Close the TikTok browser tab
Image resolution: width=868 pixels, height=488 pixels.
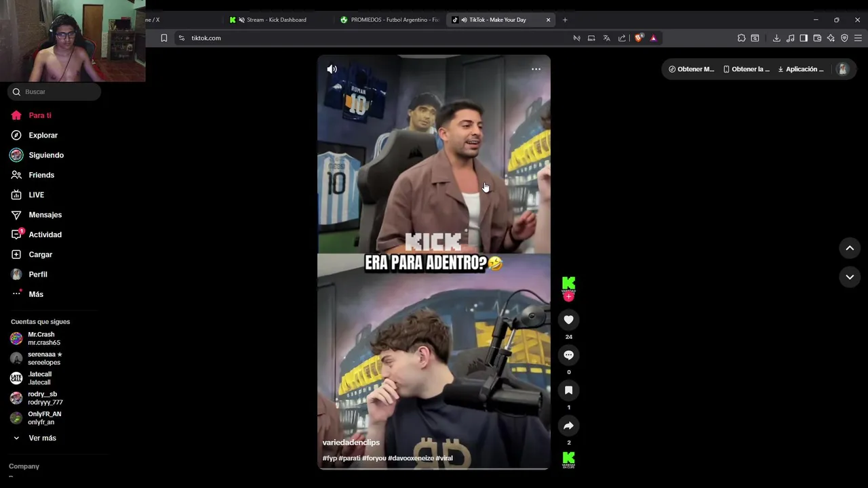(x=548, y=20)
